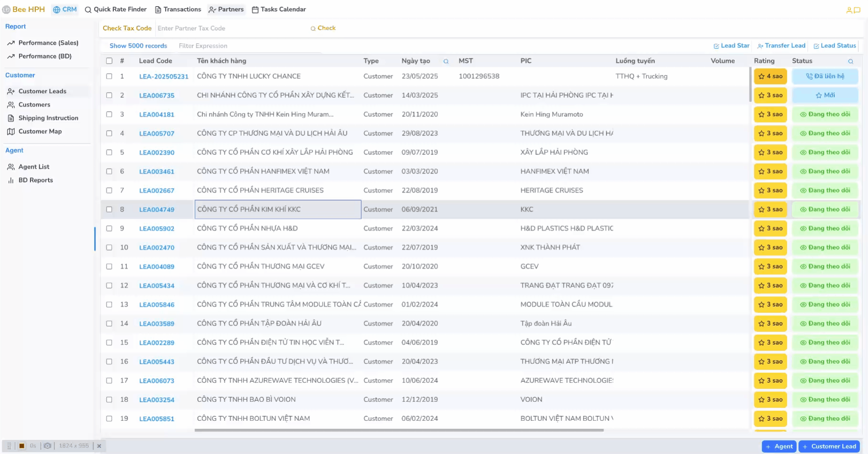Click the Tasks Calendar icon
Image resolution: width=868 pixels, height=454 pixels.
pos(255,10)
